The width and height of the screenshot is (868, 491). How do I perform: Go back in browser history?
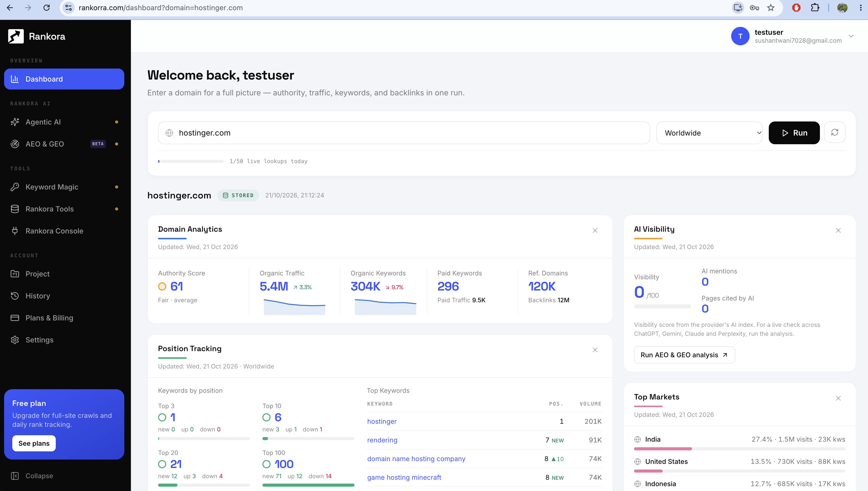10,7
